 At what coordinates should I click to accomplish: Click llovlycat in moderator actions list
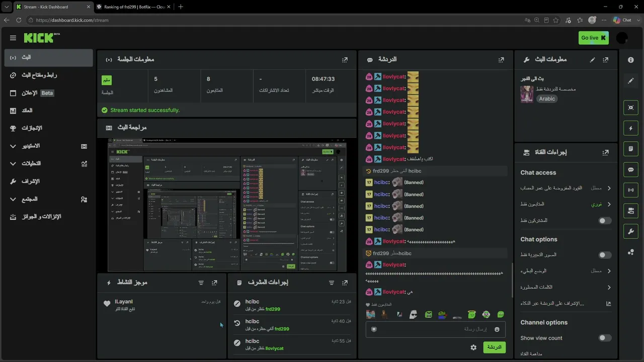(x=274, y=348)
